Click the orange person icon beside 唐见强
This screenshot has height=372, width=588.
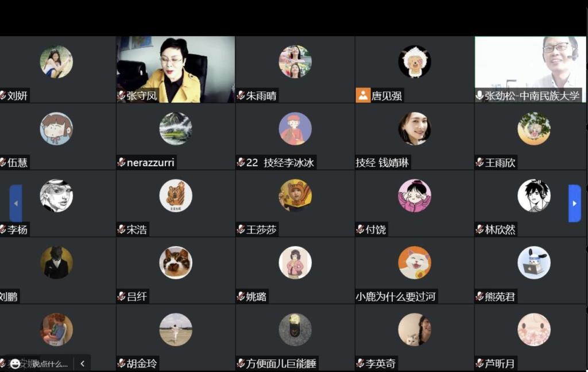click(x=363, y=95)
